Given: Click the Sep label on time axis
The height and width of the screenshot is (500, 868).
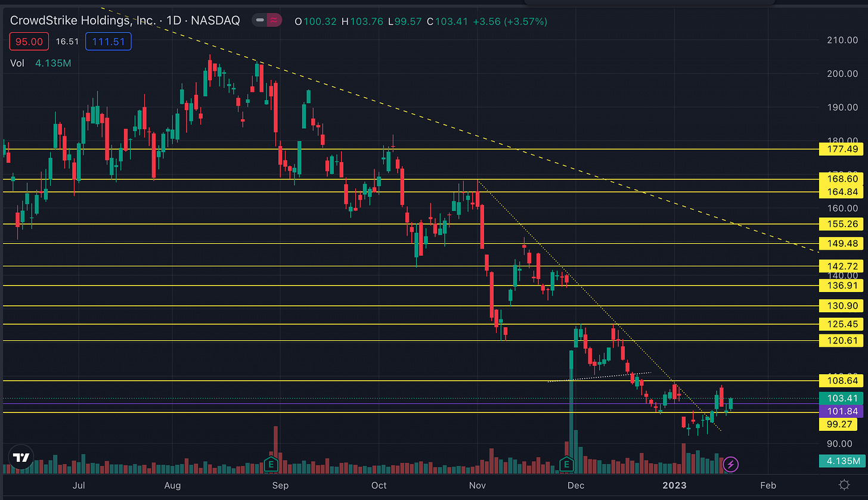Looking at the screenshot, I should (x=280, y=486).
